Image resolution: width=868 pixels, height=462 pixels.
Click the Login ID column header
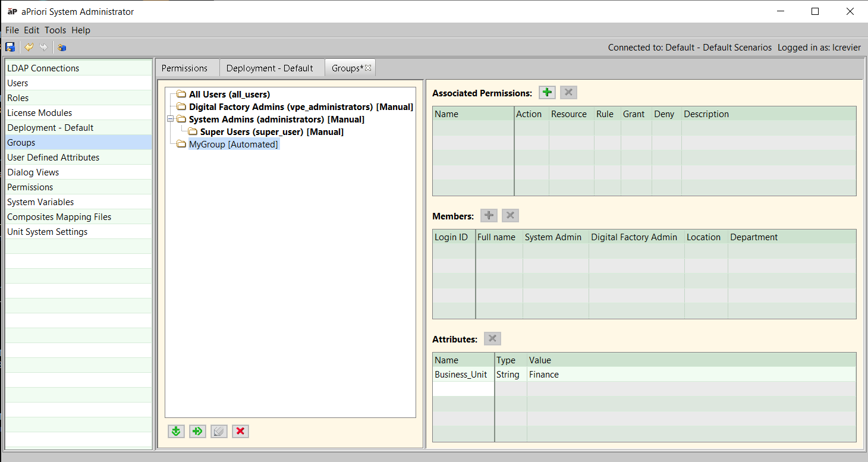(451, 237)
